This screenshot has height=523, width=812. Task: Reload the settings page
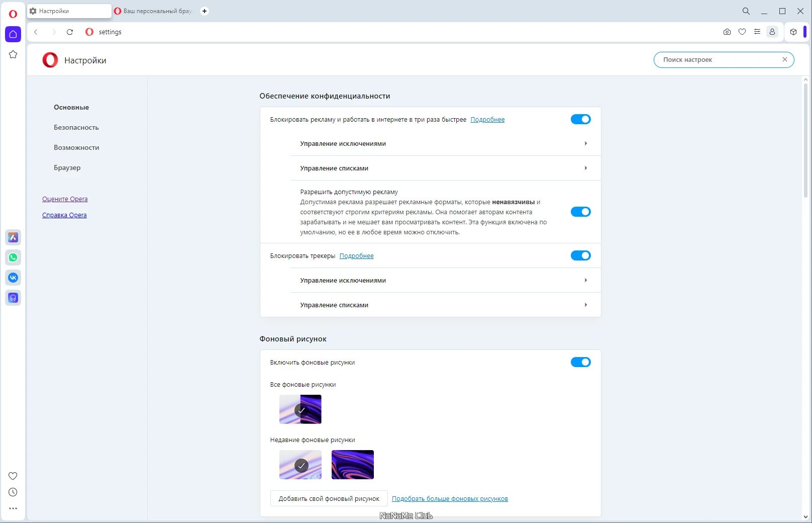pyautogui.click(x=70, y=32)
